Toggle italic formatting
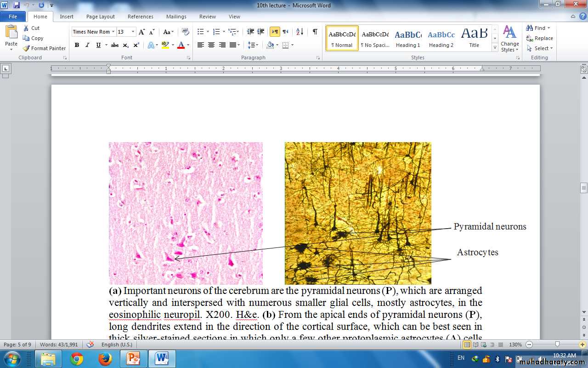Screen dimensions: 588x368 [x=87, y=45]
